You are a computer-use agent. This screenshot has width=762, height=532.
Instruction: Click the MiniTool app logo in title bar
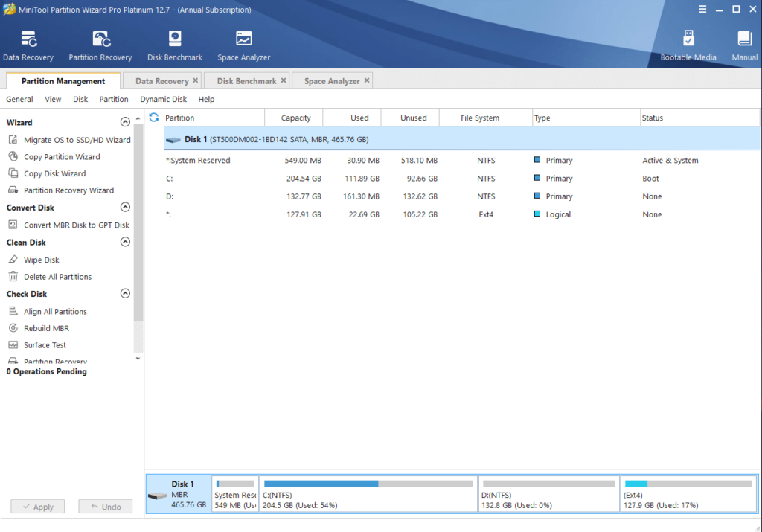point(9,9)
